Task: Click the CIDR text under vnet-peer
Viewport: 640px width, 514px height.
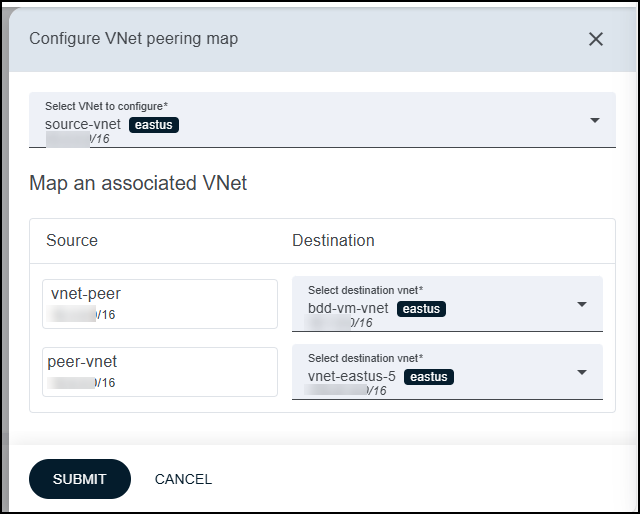Action: [84, 315]
